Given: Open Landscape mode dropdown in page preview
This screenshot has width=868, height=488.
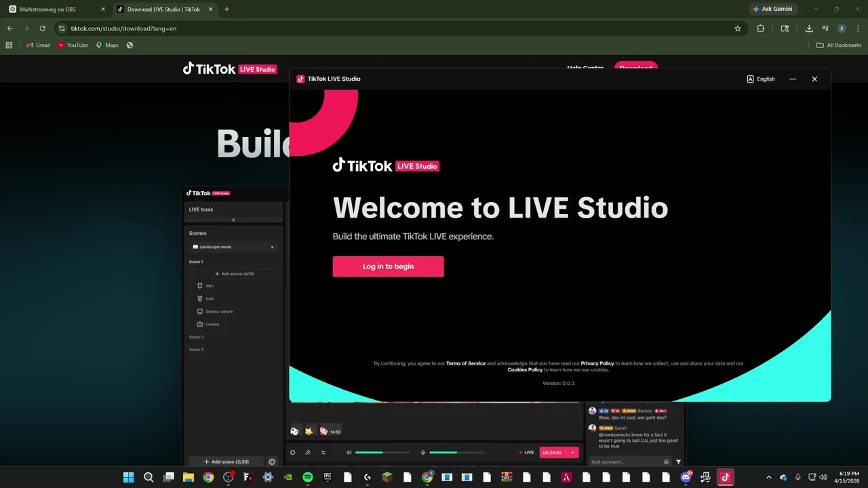Looking at the screenshot, I should (x=233, y=247).
